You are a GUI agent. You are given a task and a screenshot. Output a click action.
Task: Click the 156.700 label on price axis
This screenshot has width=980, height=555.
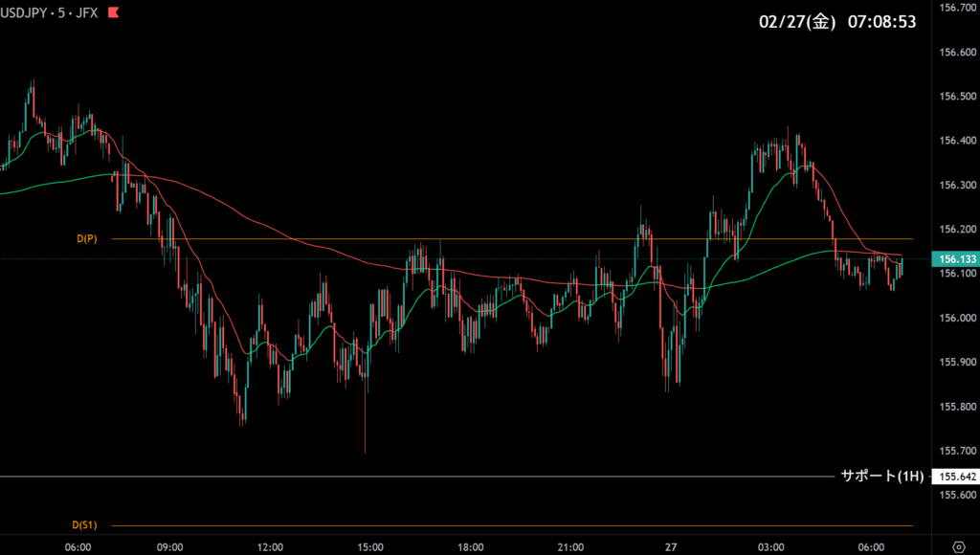(x=957, y=8)
